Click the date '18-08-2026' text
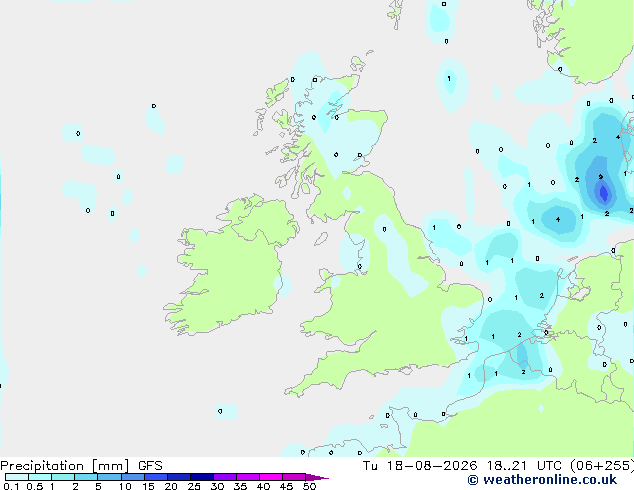 (432, 466)
